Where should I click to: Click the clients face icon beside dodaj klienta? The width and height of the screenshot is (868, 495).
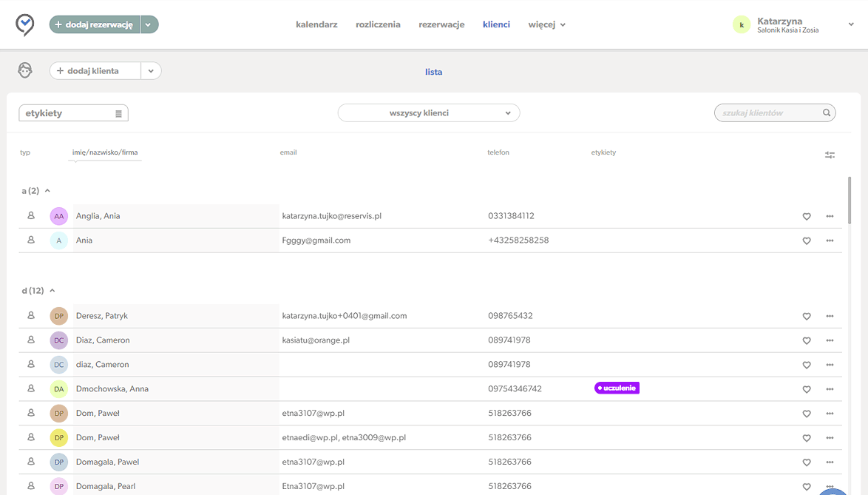tap(25, 70)
